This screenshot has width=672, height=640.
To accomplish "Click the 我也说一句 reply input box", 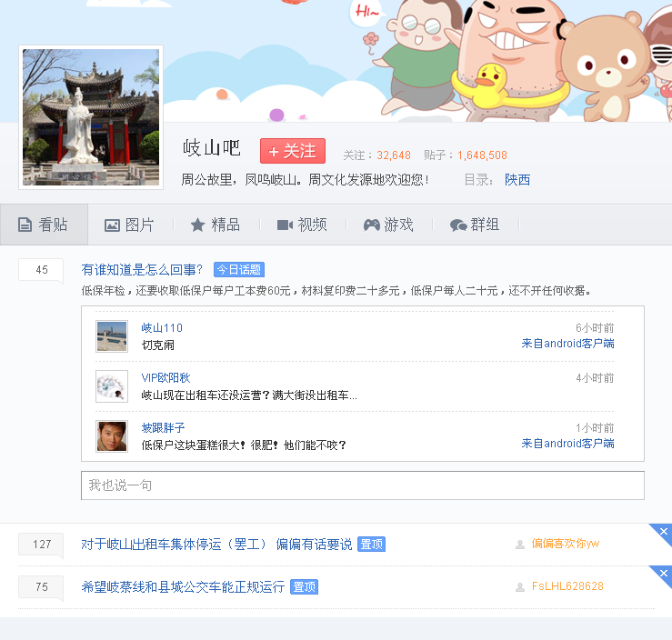I will click(362, 485).
